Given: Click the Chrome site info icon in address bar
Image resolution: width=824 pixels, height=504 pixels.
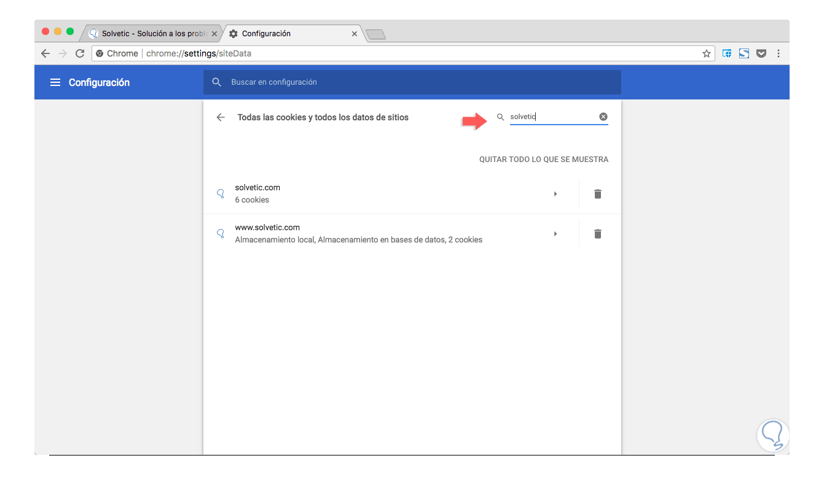Looking at the screenshot, I should click(x=100, y=53).
